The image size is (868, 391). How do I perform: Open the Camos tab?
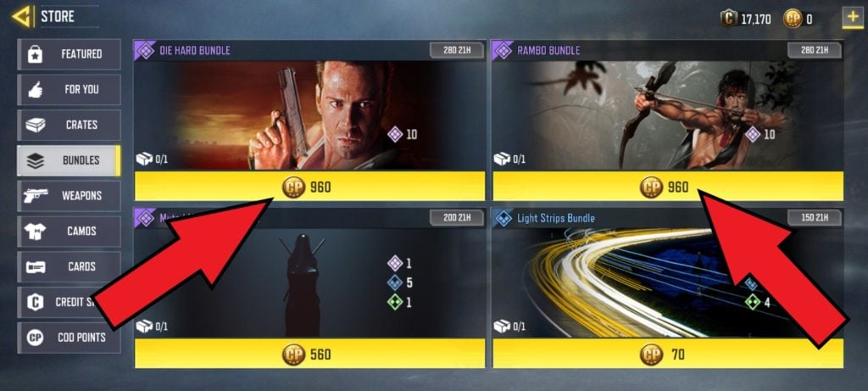click(70, 232)
